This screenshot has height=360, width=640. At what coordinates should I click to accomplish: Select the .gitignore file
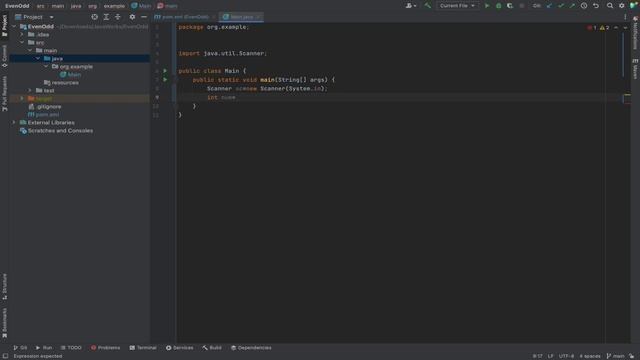(x=45, y=107)
